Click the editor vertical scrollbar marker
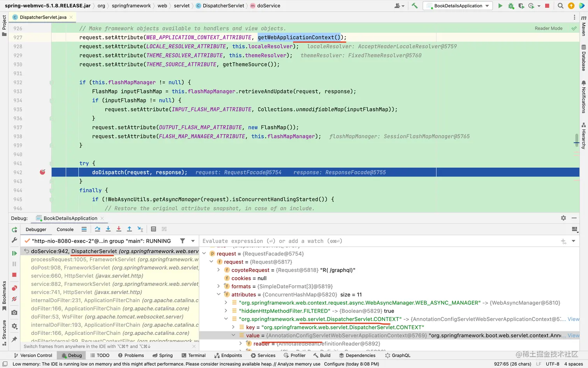The height and width of the screenshot is (368, 588). tap(577, 140)
